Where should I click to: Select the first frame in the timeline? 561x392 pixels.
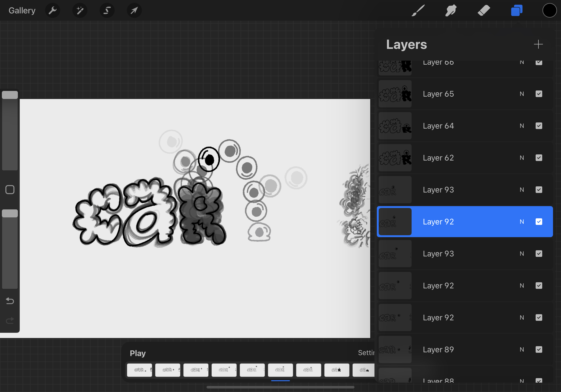click(x=140, y=370)
